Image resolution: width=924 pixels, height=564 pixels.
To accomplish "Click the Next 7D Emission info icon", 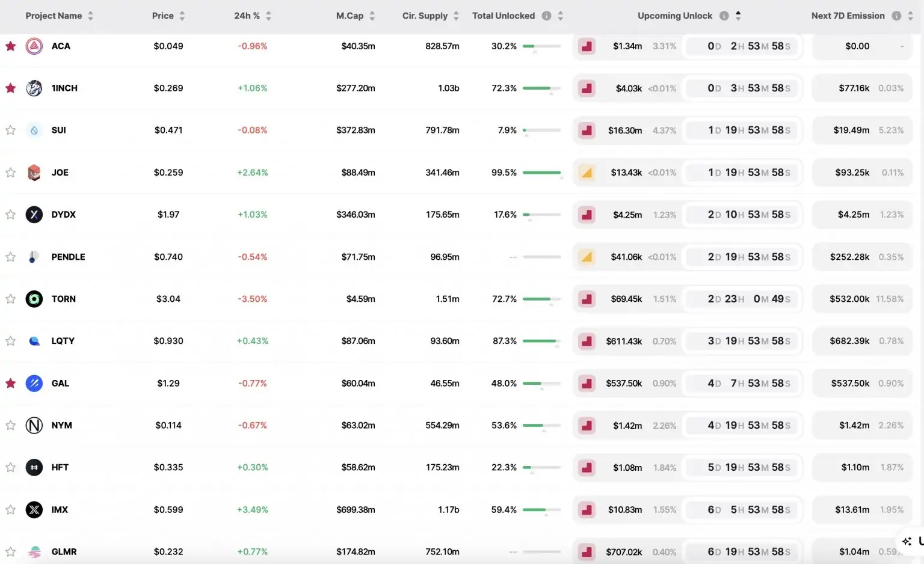I will 896,16.
